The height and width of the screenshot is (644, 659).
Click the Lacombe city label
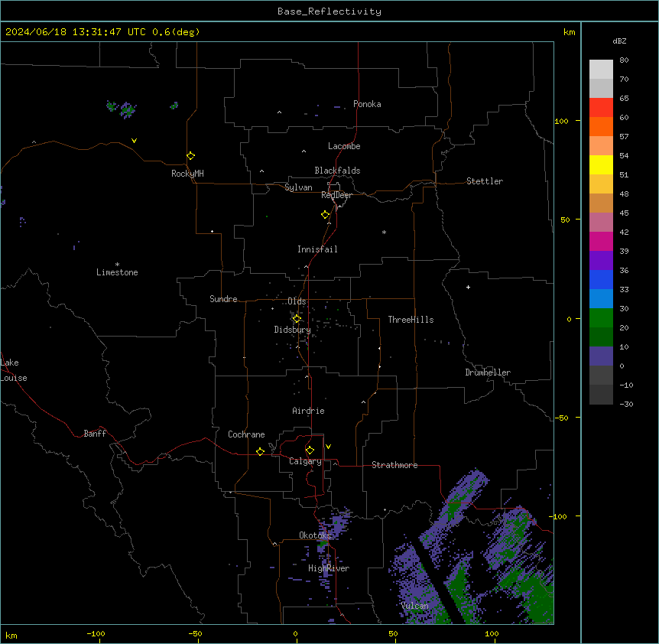coord(344,146)
